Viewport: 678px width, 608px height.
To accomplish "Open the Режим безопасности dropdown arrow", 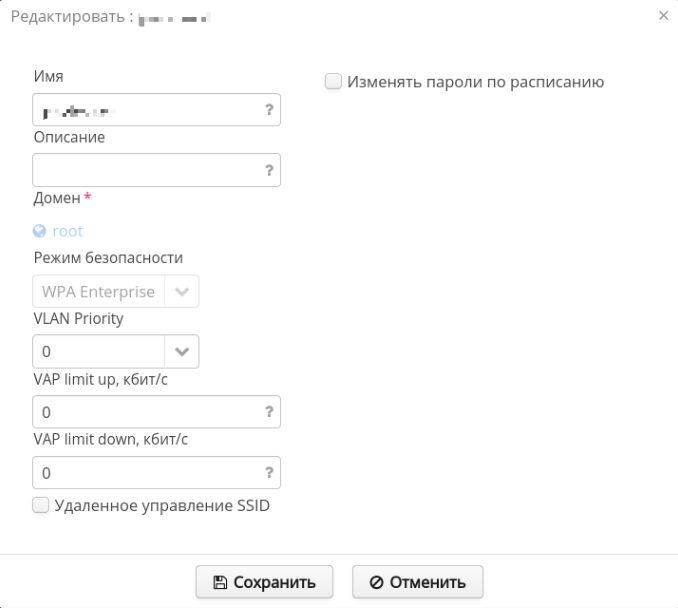I will [x=181, y=292].
